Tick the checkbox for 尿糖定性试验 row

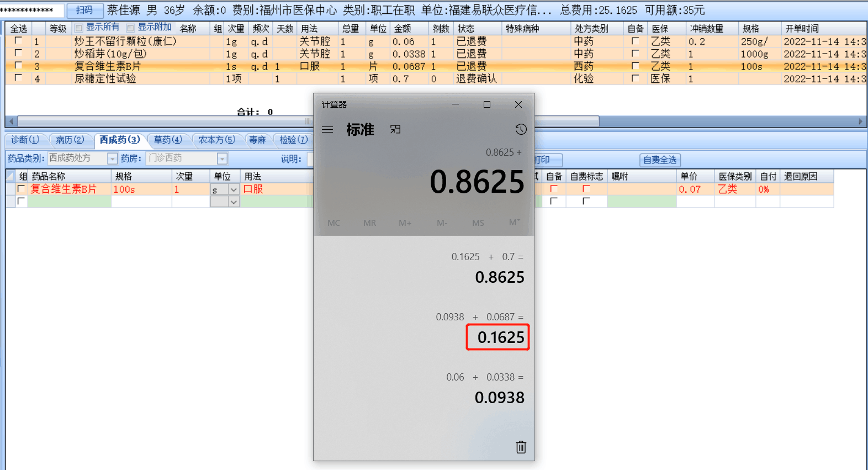(x=18, y=78)
